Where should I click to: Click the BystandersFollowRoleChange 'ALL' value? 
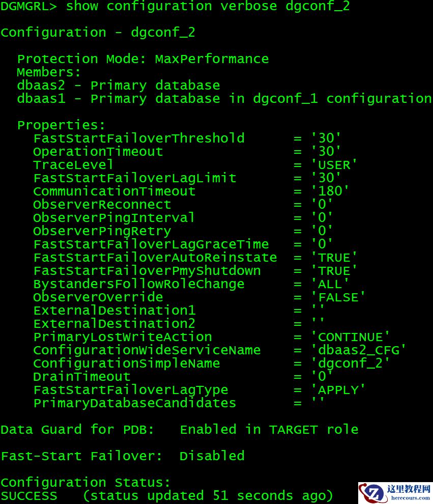coord(330,284)
